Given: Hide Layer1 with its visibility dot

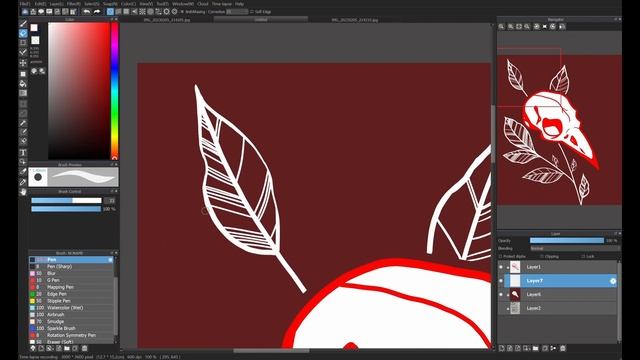Looking at the screenshot, I should tap(501, 267).
